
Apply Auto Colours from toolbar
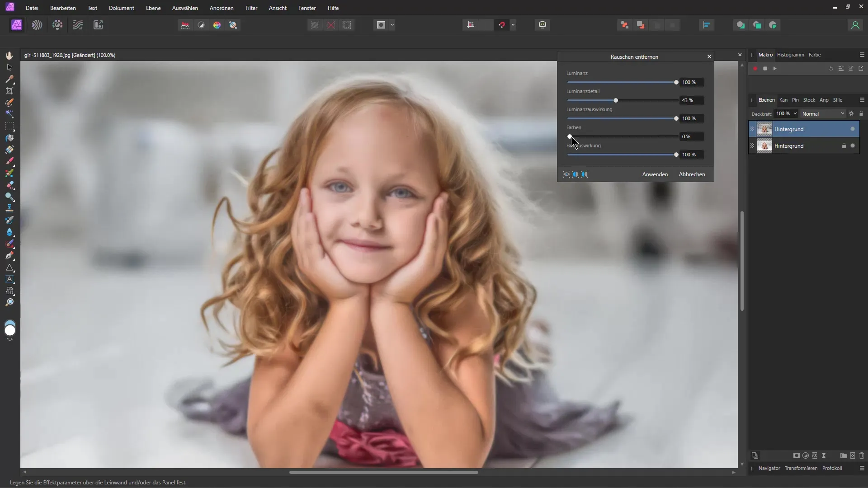tap(217, 25)
